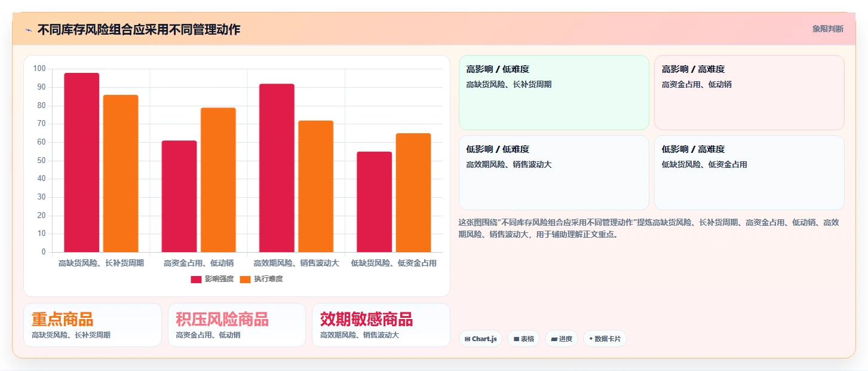Click x-axis label 高资金占用、低动销
868x371 pixels.
click(x=199, y=263)
